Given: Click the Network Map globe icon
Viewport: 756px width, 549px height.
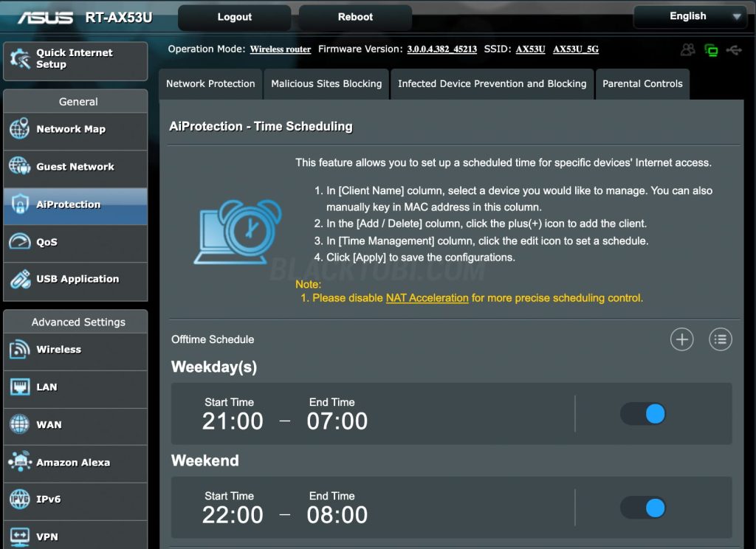Looking at the screenshot, I should click(x=19, y=128).
